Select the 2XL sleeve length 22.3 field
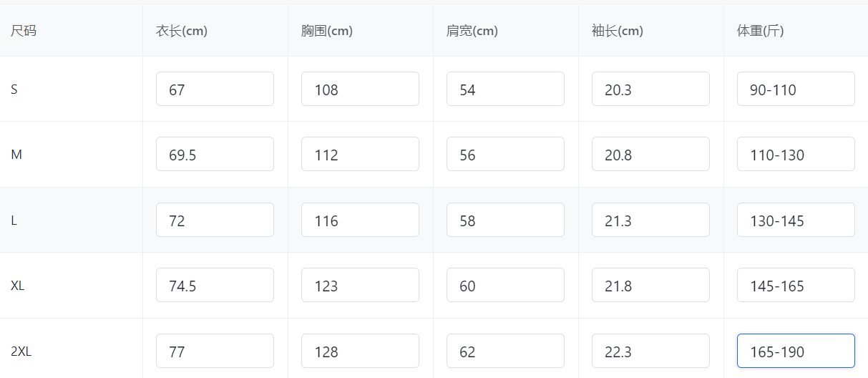This screenshot has height=378, width=868. 650,352
